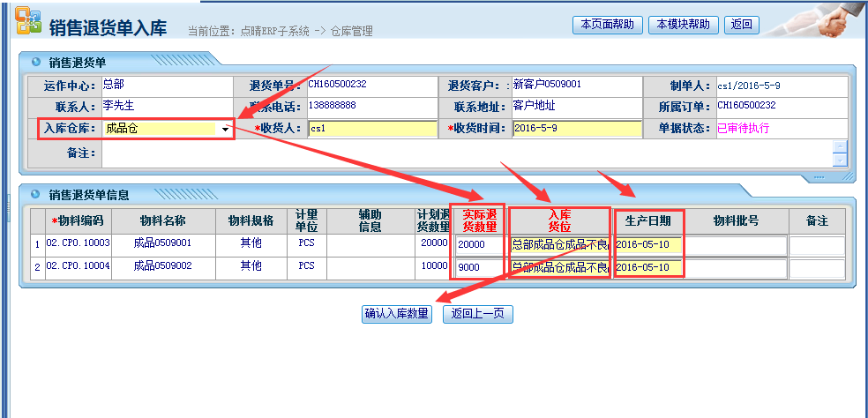
Task: Click the ERP application logo icon
Action: tap(27, 21)
